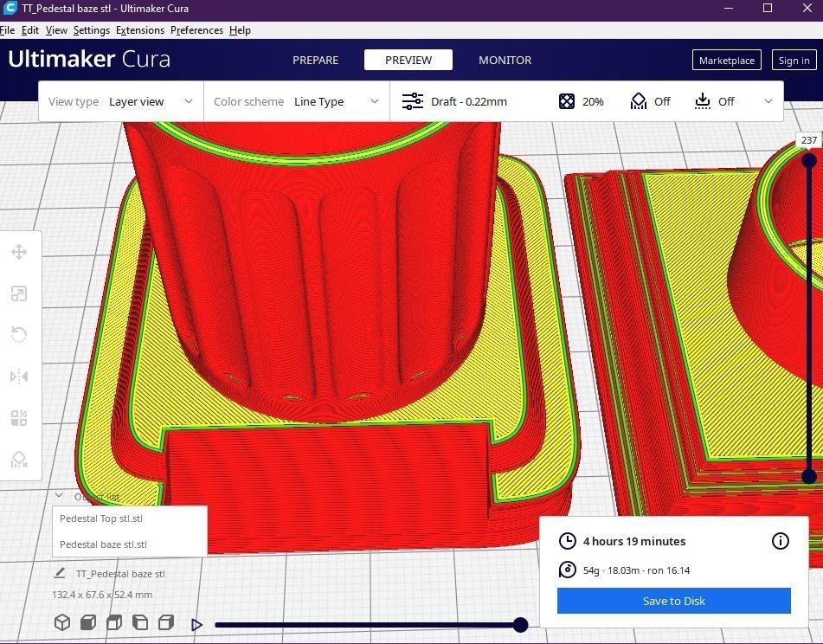Switch to the PREVIEW stage
This screenshot has height=644, width=823.
(x=408, y=60)
